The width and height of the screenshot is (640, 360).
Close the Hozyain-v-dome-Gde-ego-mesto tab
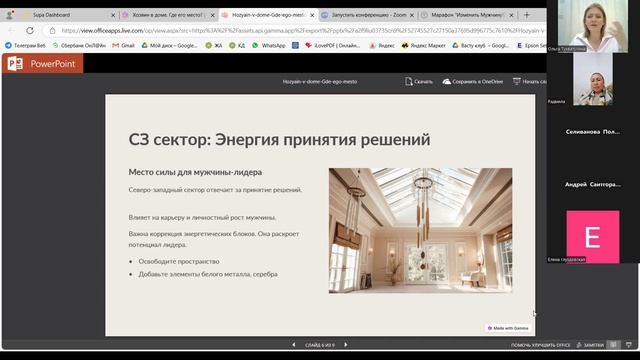coord(312,15)
